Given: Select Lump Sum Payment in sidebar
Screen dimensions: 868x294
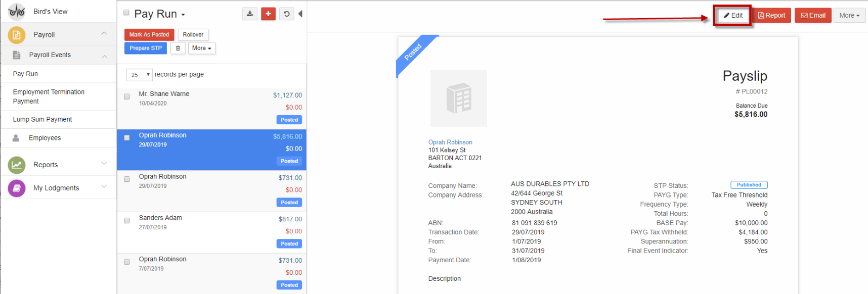Looking at the screenshot, I should coord(42,120).
